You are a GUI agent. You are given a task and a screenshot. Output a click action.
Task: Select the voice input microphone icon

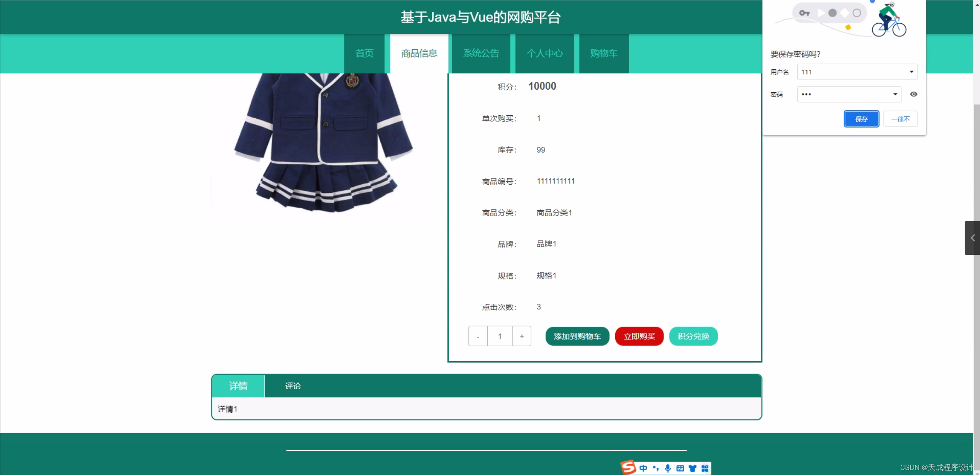click(668, 468)
